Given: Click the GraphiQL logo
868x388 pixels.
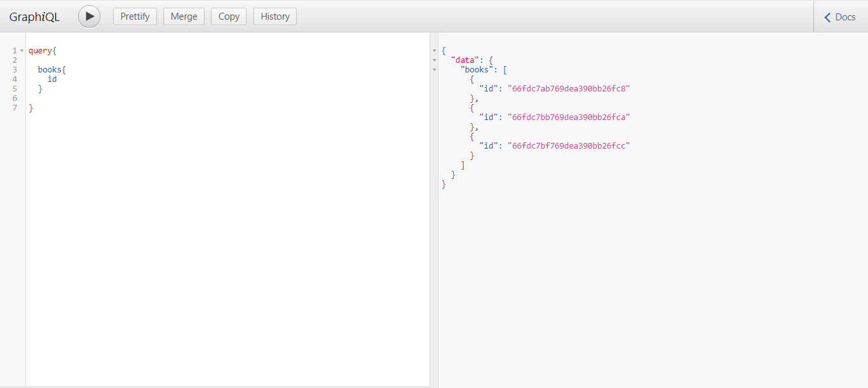Looking at the screenshot, I should 34,16.
